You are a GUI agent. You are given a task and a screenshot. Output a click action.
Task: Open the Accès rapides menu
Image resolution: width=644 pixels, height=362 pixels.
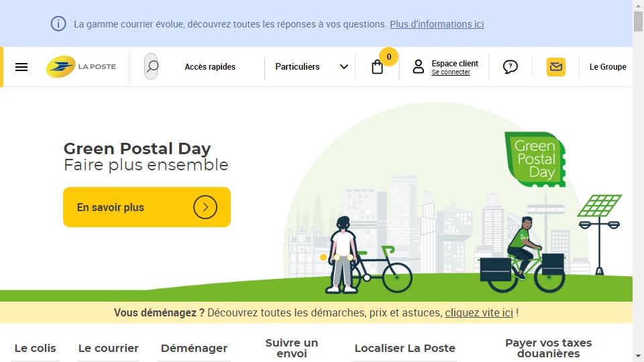(210, 66)
